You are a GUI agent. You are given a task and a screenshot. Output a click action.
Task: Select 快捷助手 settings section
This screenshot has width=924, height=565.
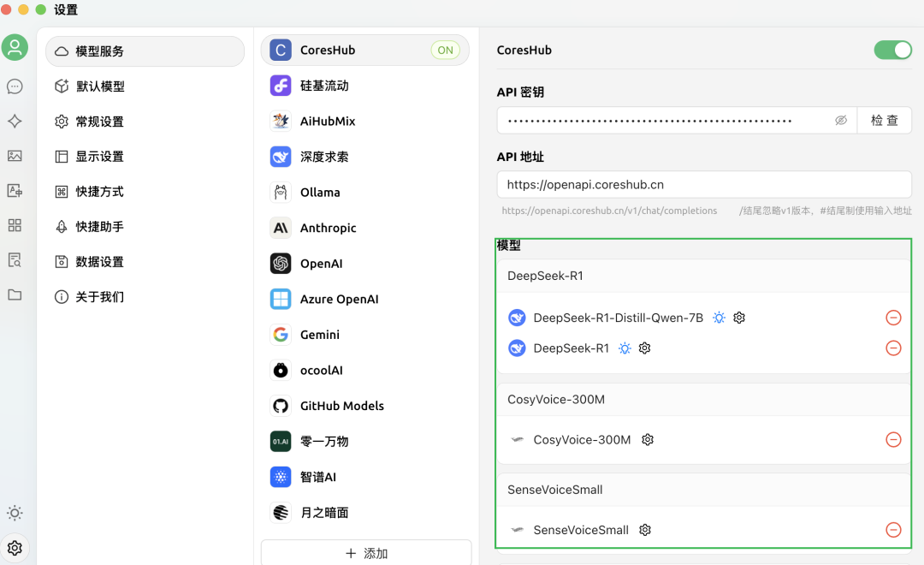coord(145,227)
